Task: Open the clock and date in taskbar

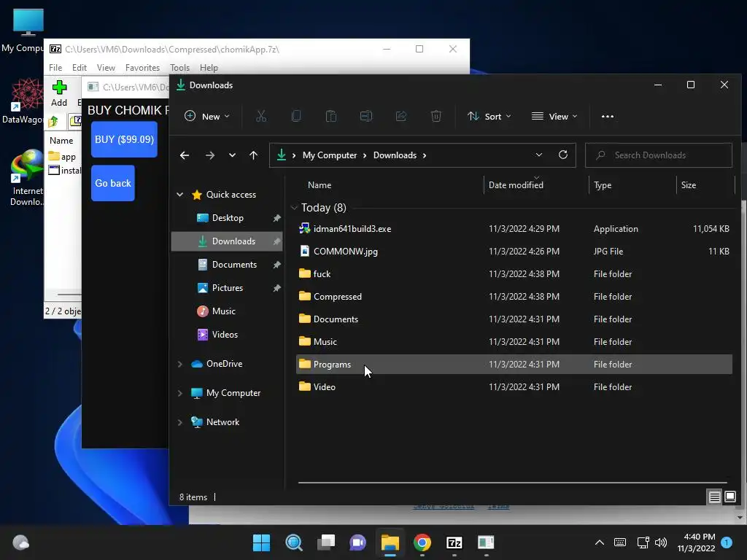Action: pos(696,542)
